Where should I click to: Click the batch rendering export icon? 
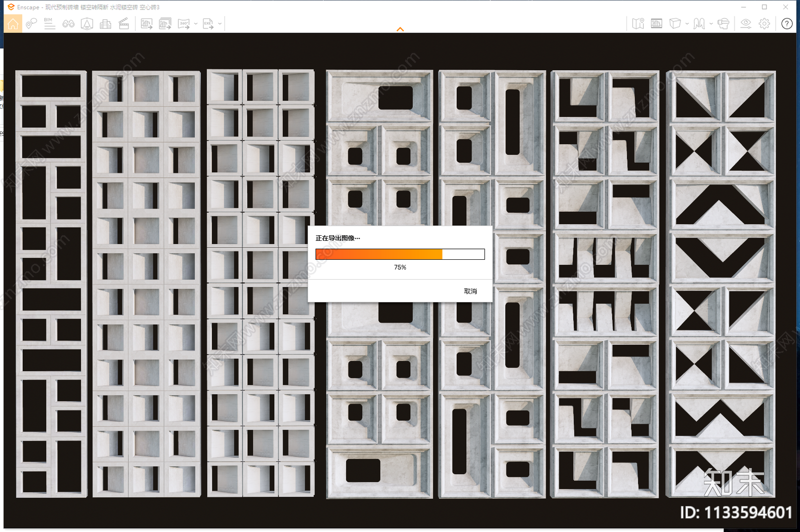165,23
